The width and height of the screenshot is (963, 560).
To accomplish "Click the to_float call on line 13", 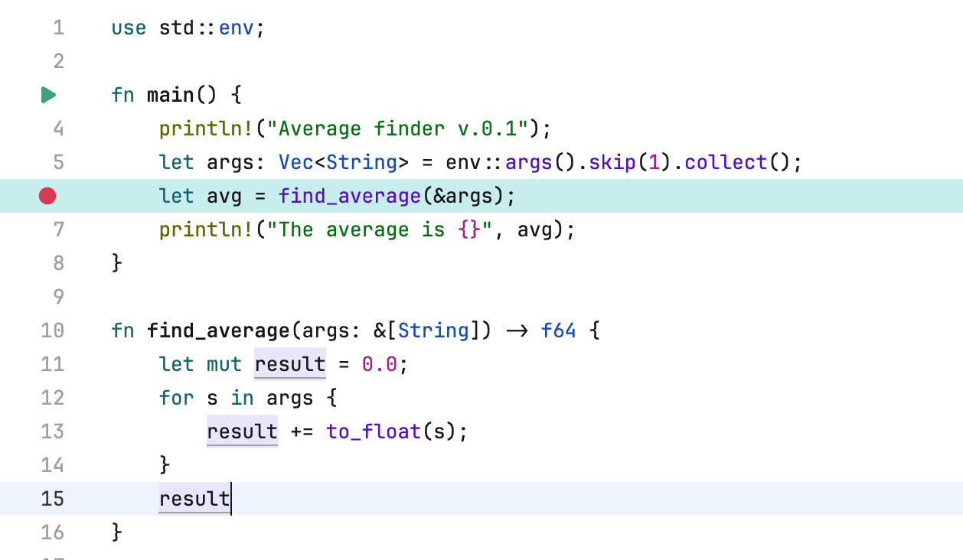I will point(371,431).
